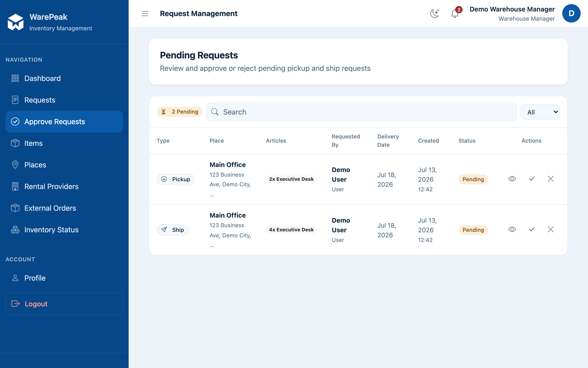Click Demo Warehouse Manager name
The width and height of the screenshot is (588, 368).
pos(512,9)
